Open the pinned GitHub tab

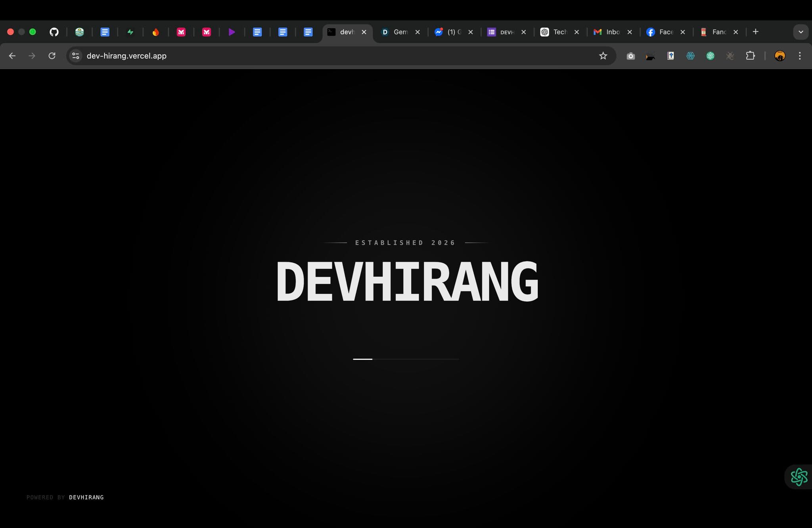[54, 32]
